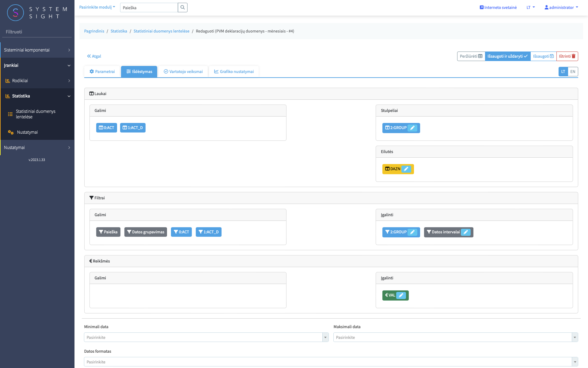Open Nustatymai under Statistika in sidebar
Screen dimensions: 588x368
37,132
